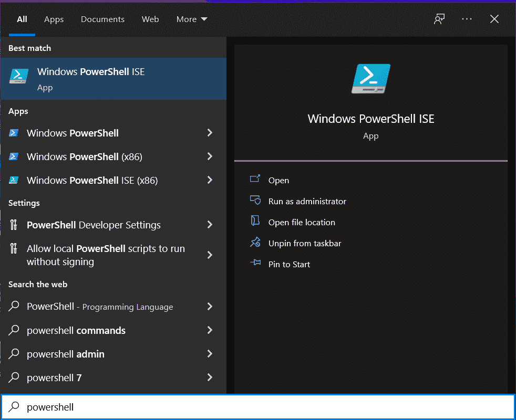Expand the More filter dropdown
The height and width of the screenshot is (420, 516).
coord(191,19)
